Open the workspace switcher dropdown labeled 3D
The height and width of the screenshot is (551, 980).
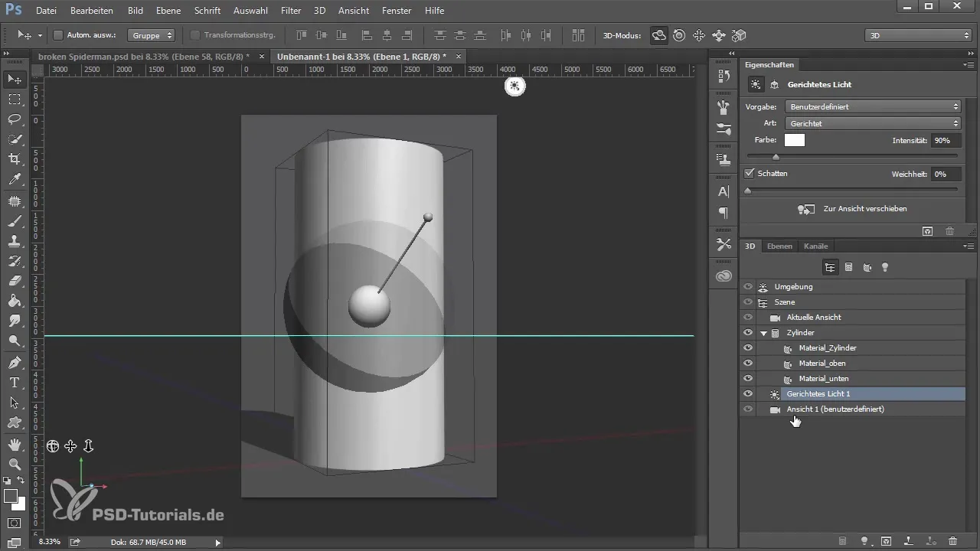[917, 35]
